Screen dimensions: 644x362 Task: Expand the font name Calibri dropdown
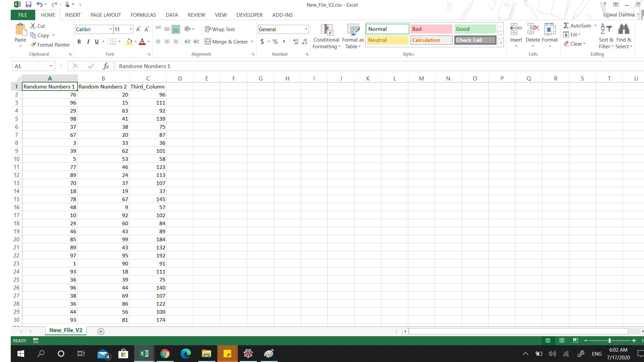tap(110, 29)
